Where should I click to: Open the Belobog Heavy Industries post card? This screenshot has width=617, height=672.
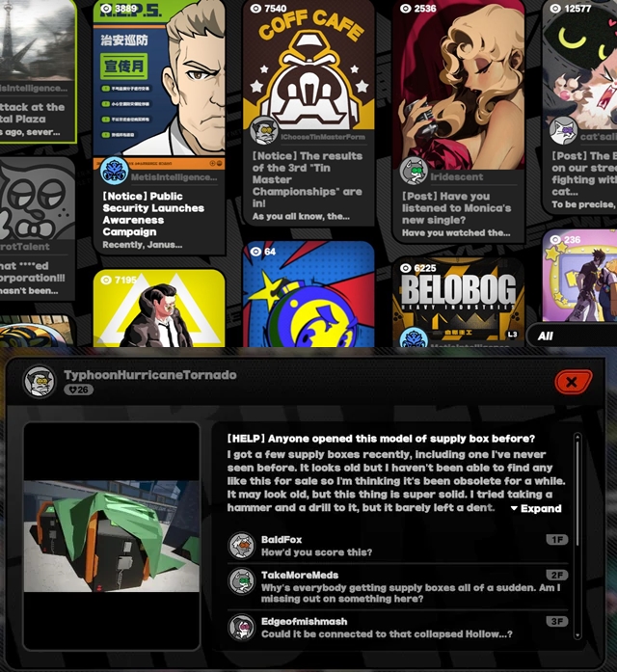click(458, 302)
